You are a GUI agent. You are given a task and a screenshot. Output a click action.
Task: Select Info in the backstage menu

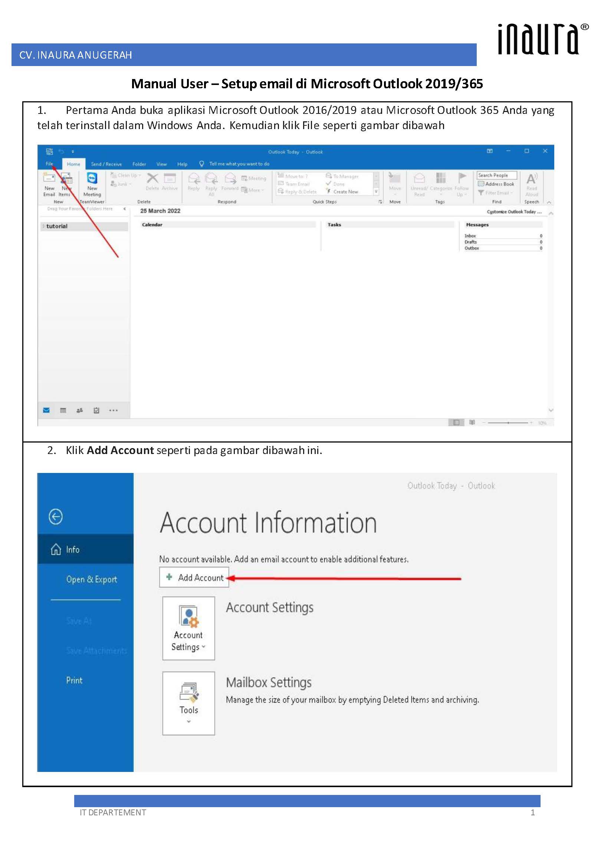(85, 549)
